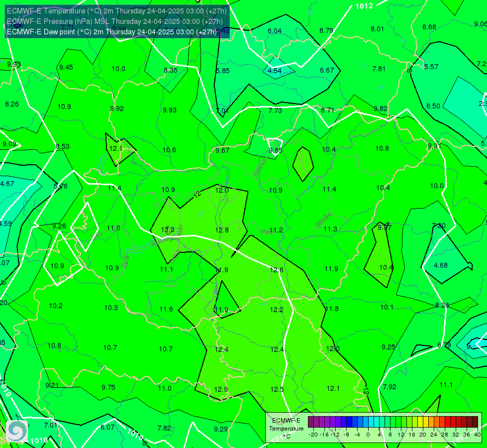Viewport: 487px width, 448px height.
Task: Select the ECMWF-E Temperature 2m layer title
Action: click(x=117, y=11)
